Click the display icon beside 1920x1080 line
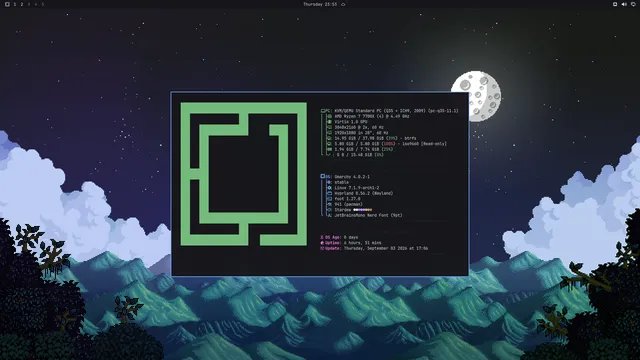The width and height of the screenshot is (640, 360). pyautogui.click(x=329, y=133)
